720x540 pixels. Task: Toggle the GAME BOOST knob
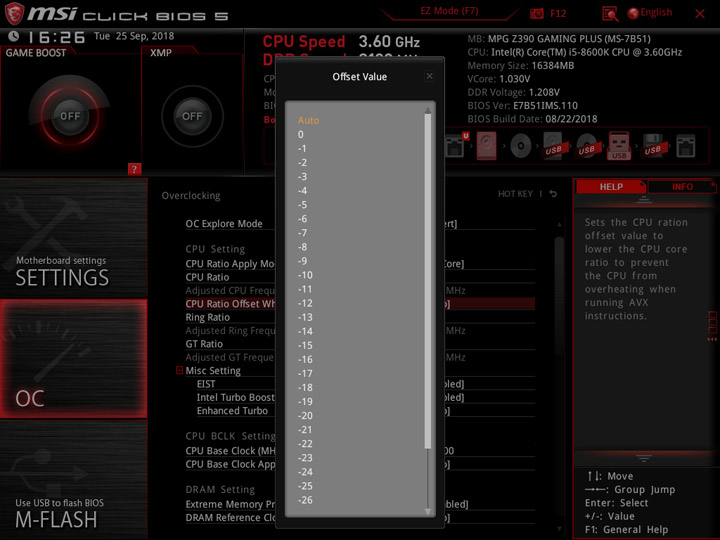point(70,116)
